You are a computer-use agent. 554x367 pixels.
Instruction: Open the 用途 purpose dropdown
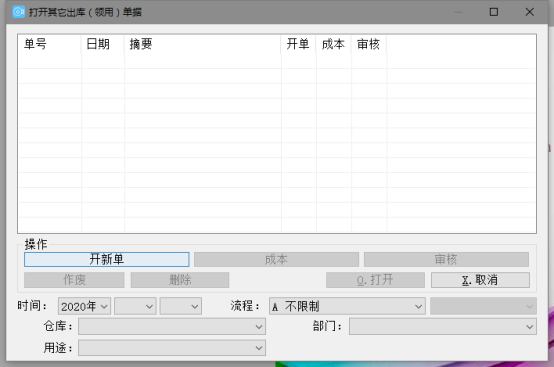pyautogui.click(x=172, y=348)
